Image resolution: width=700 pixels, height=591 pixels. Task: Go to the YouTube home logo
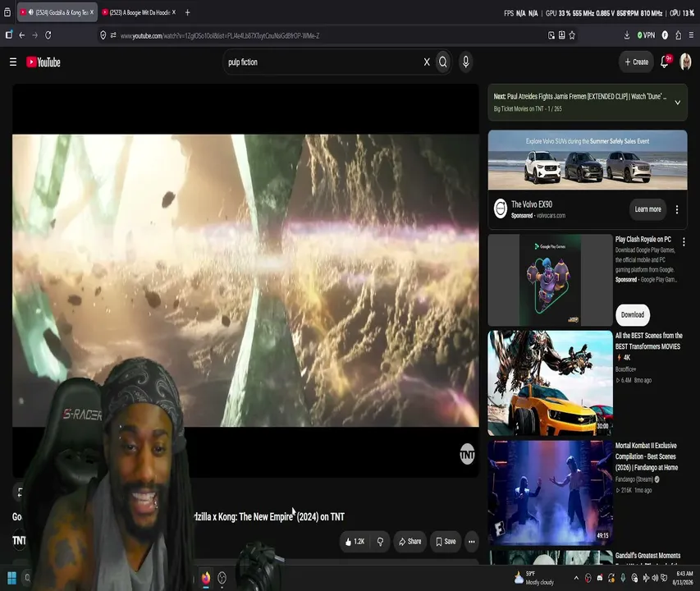coord(43,62)
